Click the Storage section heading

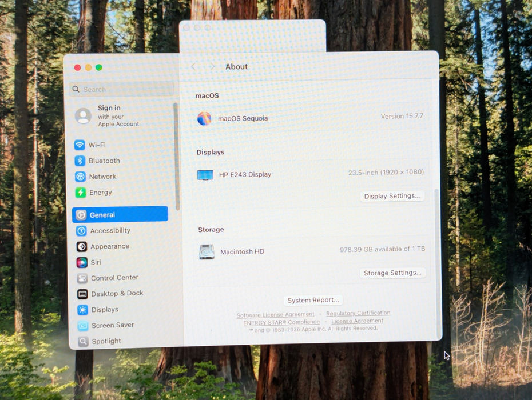click(211, 230)
